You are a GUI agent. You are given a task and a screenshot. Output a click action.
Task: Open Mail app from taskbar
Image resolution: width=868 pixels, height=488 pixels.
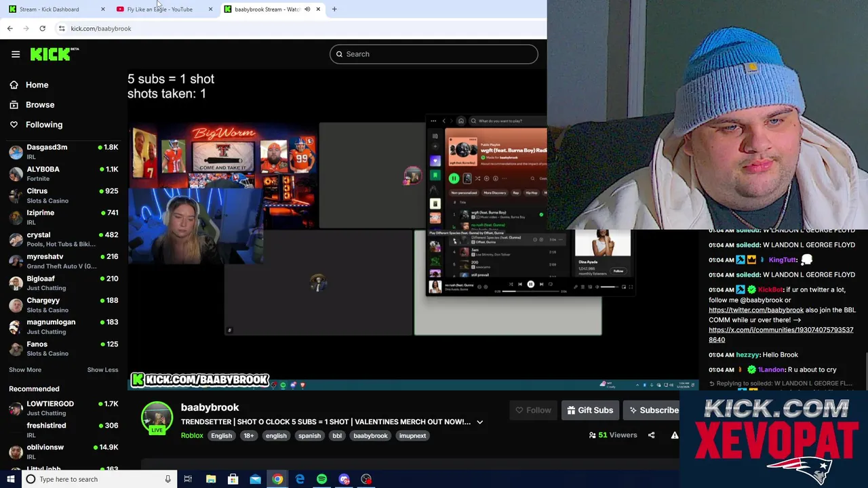coord(255,479)
